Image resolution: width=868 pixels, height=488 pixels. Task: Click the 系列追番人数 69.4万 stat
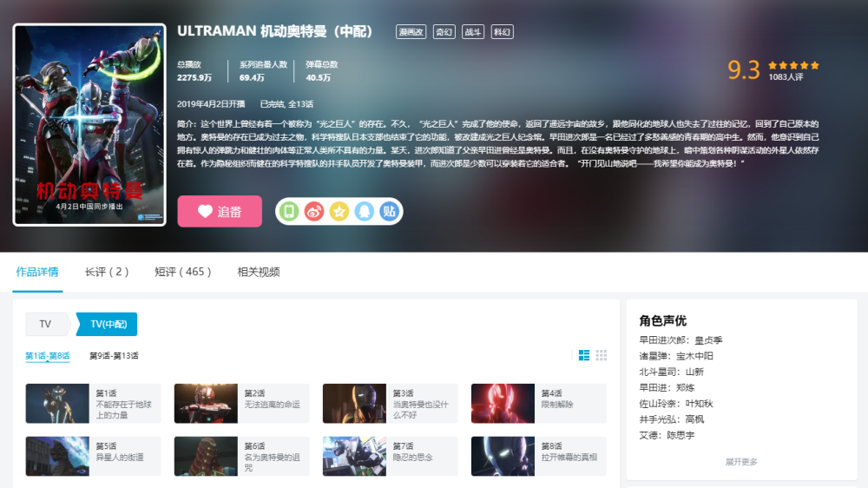[263, 71]
